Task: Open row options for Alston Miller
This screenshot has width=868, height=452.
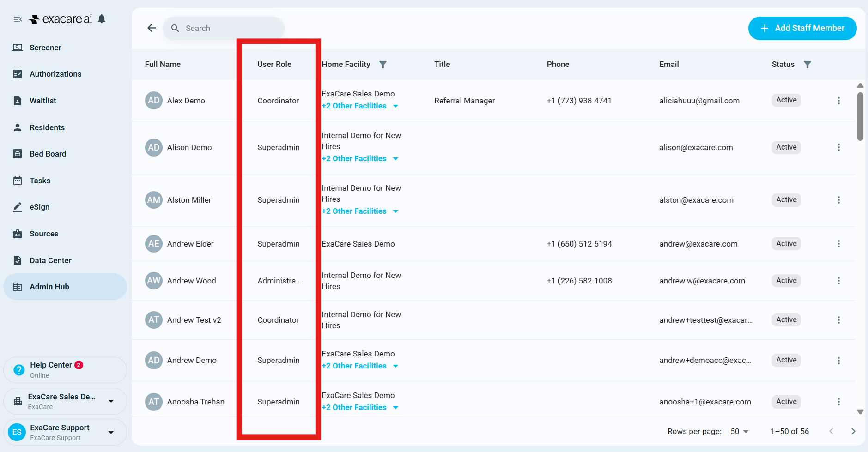Action: pyautogui.click(x=839, y=200)
